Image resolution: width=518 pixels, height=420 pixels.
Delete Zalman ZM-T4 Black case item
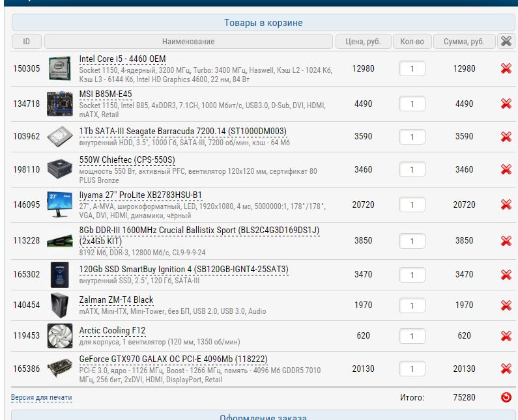506,305
